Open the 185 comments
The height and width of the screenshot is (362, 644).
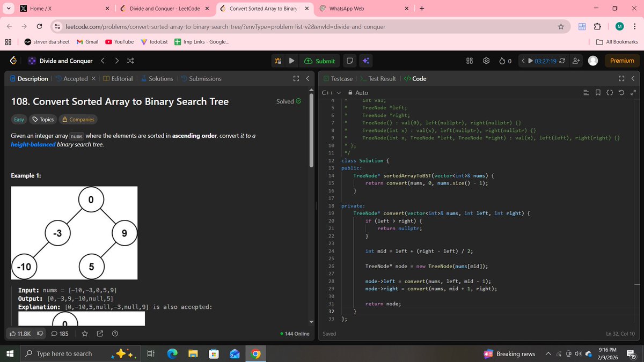(60, 334)
